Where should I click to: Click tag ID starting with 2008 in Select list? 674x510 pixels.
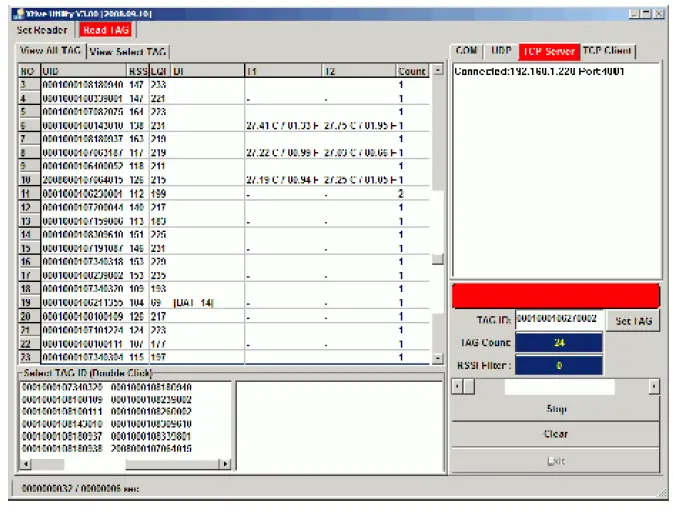[x=151, y=449]
